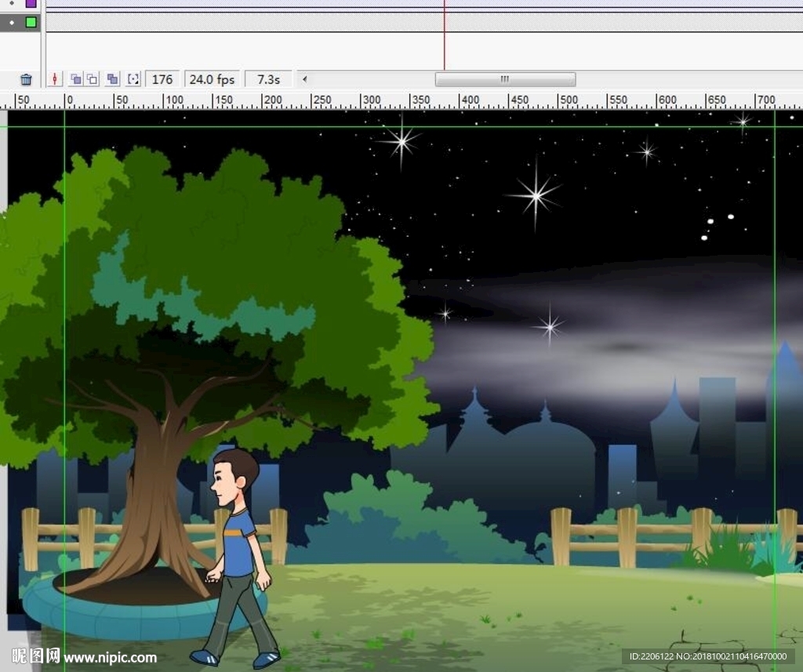Viewport: 803px width, 672px height.
Task: Enable the Onion Skin button
Action: (x=75, y=79)
